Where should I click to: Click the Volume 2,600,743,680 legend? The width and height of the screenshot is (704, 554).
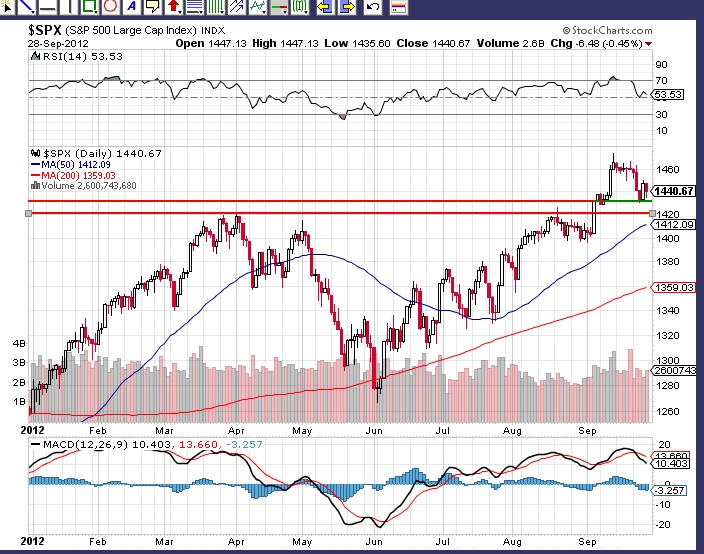point(89,185)
